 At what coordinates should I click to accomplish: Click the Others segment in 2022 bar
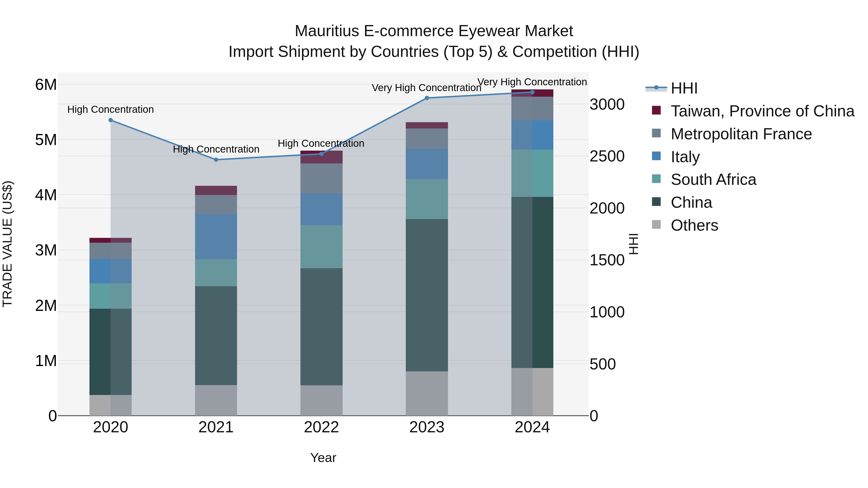pos(321,401)
